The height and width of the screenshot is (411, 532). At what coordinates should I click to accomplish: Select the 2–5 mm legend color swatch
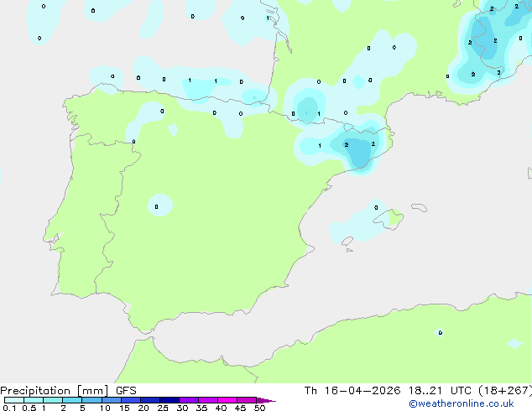tap(72, 400)
